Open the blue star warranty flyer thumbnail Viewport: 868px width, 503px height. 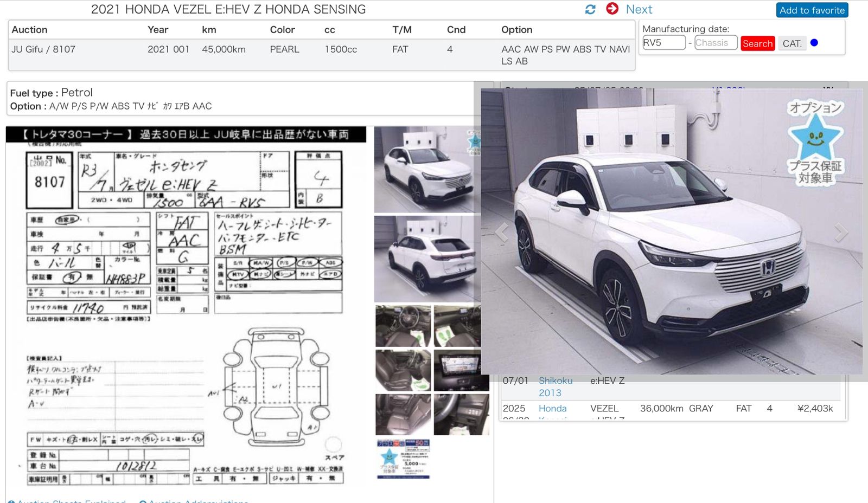pos(403,459)
